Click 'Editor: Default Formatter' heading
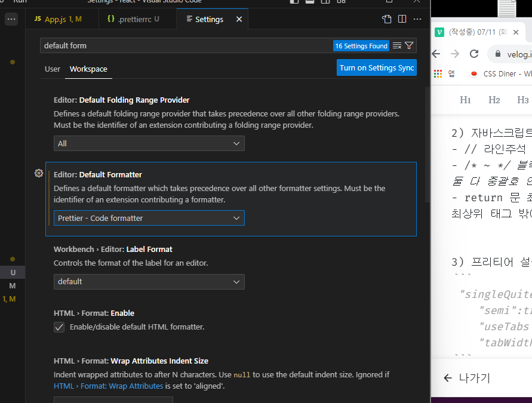The width and height of the screenshot is (532, 403). [x=98, y=175]
